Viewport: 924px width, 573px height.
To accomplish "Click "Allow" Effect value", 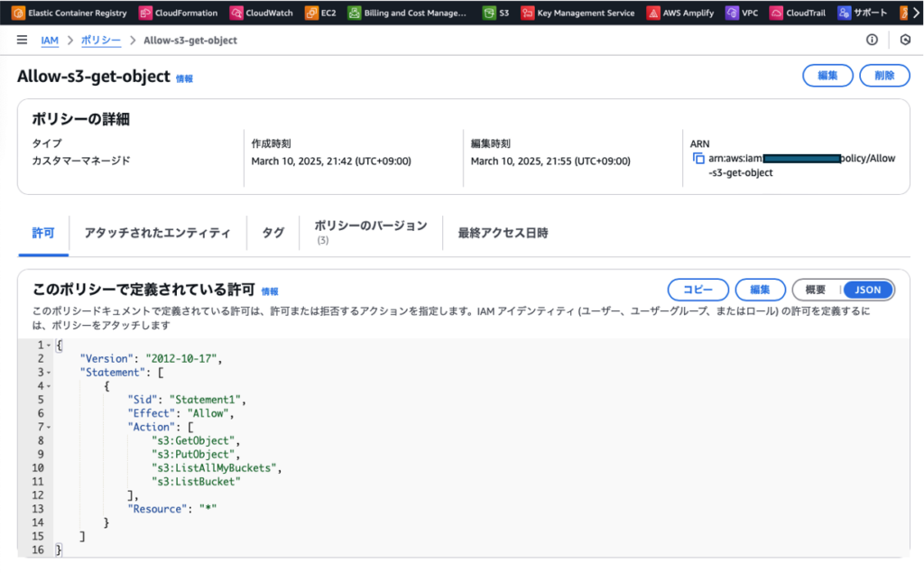I will (208, 413).
